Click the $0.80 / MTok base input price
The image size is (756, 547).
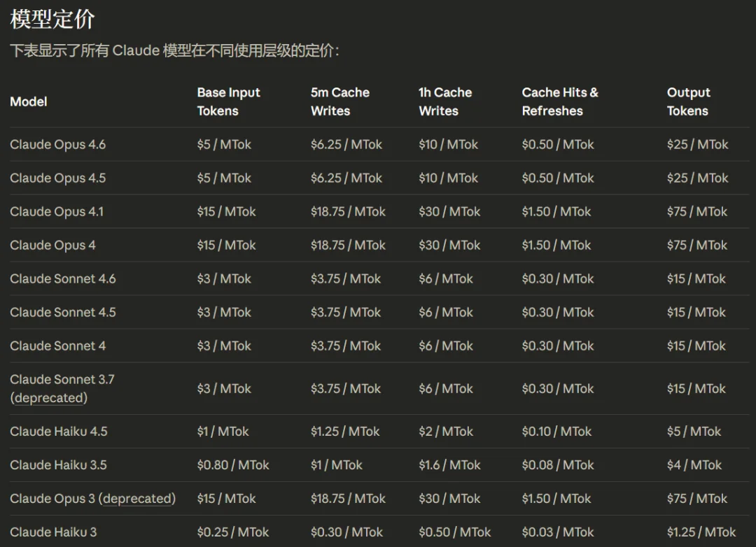click(x=233, y=465)
